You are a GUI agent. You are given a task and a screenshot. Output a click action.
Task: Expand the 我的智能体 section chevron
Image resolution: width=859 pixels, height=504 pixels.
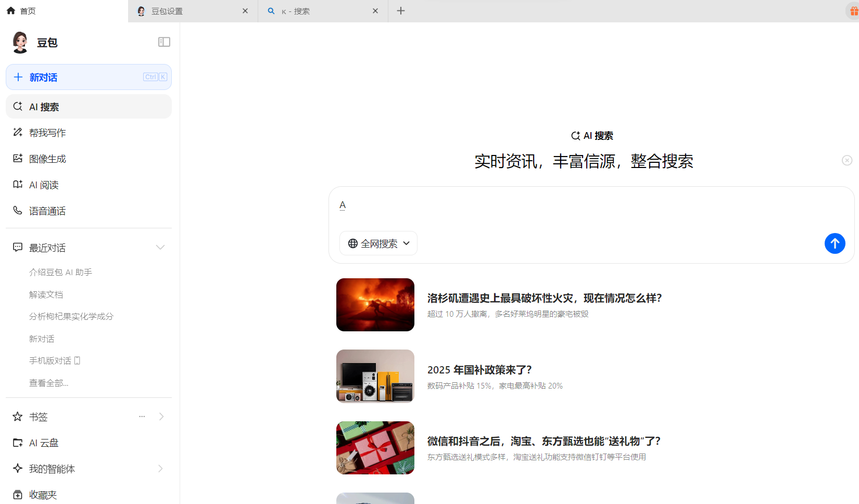click(x=160, y=469)
